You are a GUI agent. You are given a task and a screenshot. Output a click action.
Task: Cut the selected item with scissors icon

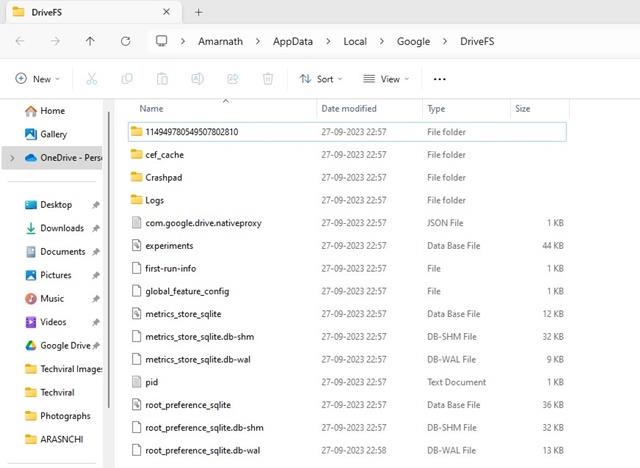91,79
